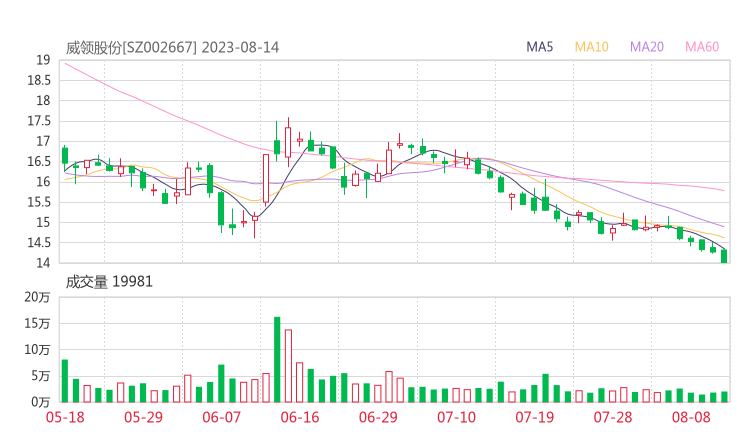Click the chart title 威领股份[SZ002667] 2023-08-14
This screenshot has width=740, height=440.
click(x=172, y=47)
